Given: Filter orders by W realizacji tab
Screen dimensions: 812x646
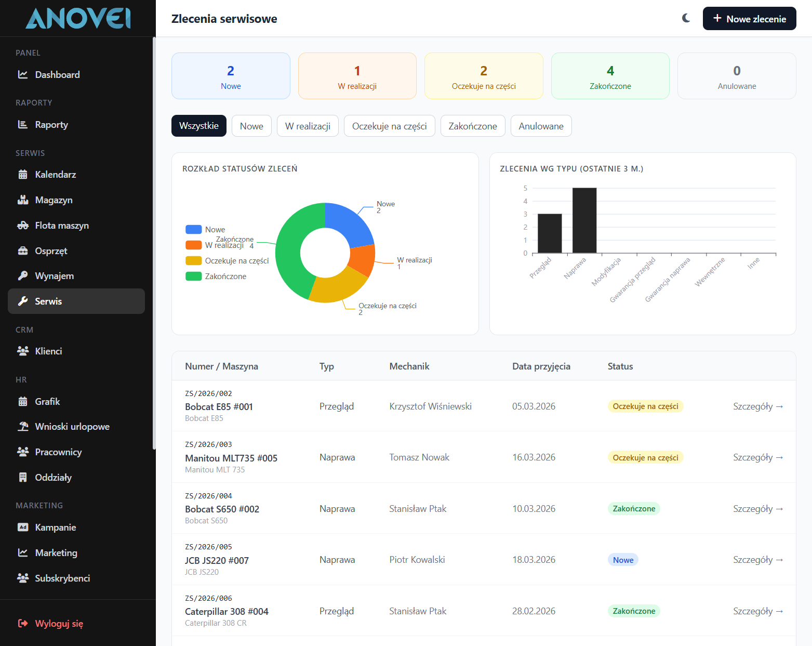Looking at the screenshot, I should 308,126.
